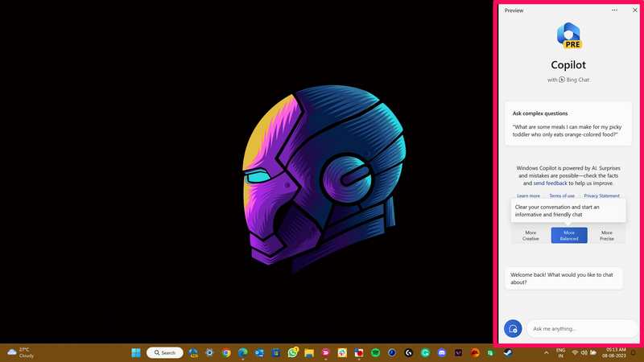
Task: Open the Learn more link
Action: point(528,195)
